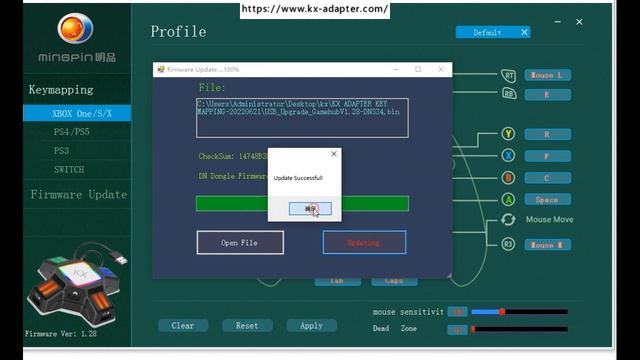Click the Firmware Update window title icon

click(x=161, y=69)
